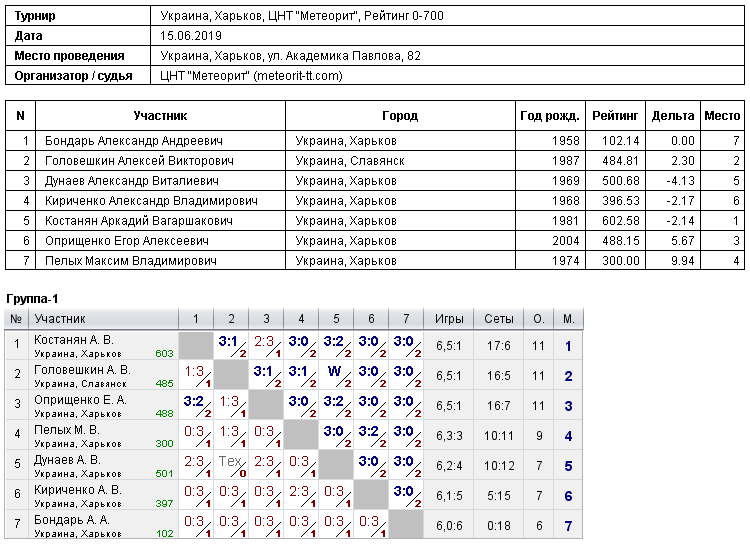
Task: Click the Сеты column header
Action: pyautogui.click(x=498, y=319)
